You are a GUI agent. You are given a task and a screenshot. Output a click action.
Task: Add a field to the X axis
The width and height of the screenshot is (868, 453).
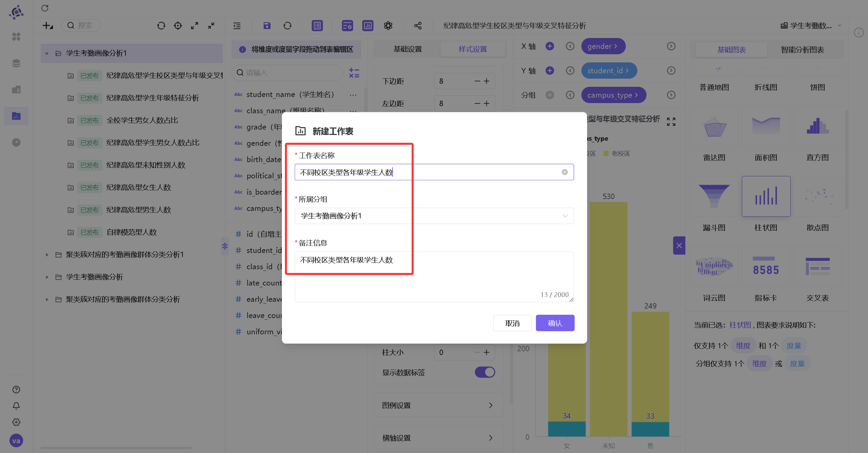click(549, 46)
